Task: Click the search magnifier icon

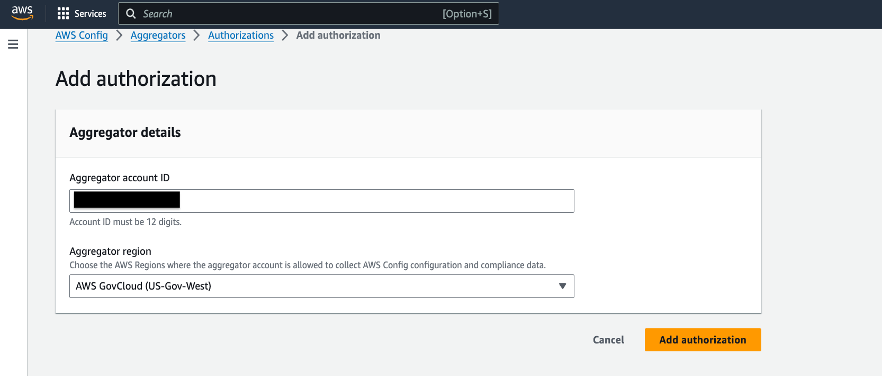Action: [131, 14]
